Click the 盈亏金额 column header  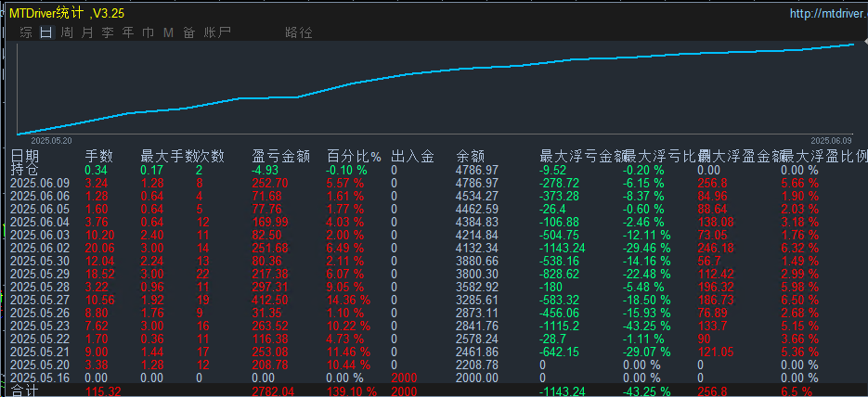pos(280,157)
